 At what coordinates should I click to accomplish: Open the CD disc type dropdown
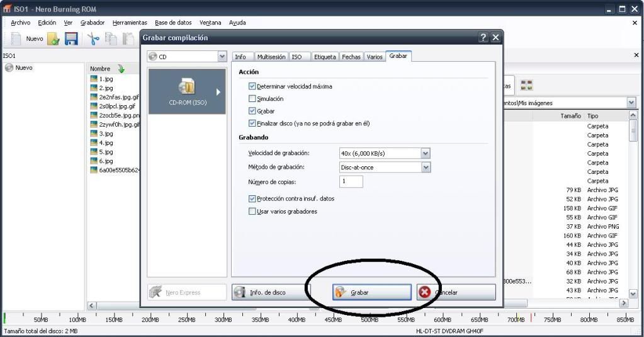point(222,57)
